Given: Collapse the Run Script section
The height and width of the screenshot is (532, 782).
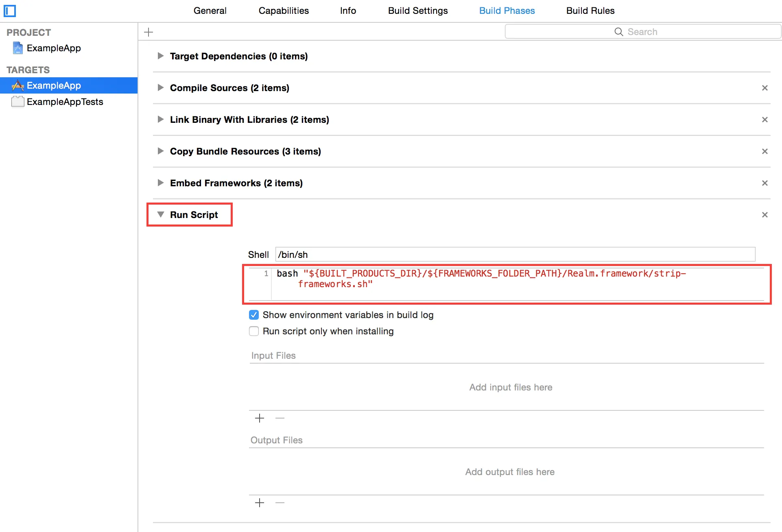Looking at the screenshot, I should pos(161,215).
